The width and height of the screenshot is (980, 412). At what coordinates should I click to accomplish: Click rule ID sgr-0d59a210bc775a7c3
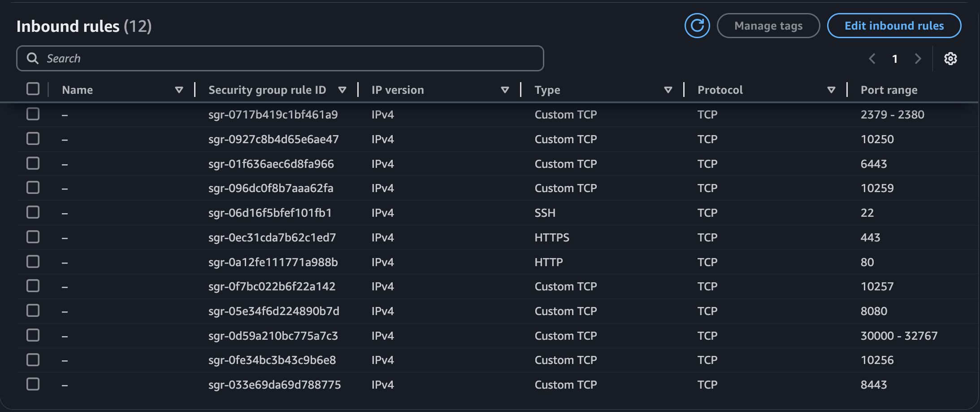[x=273, y=336]
